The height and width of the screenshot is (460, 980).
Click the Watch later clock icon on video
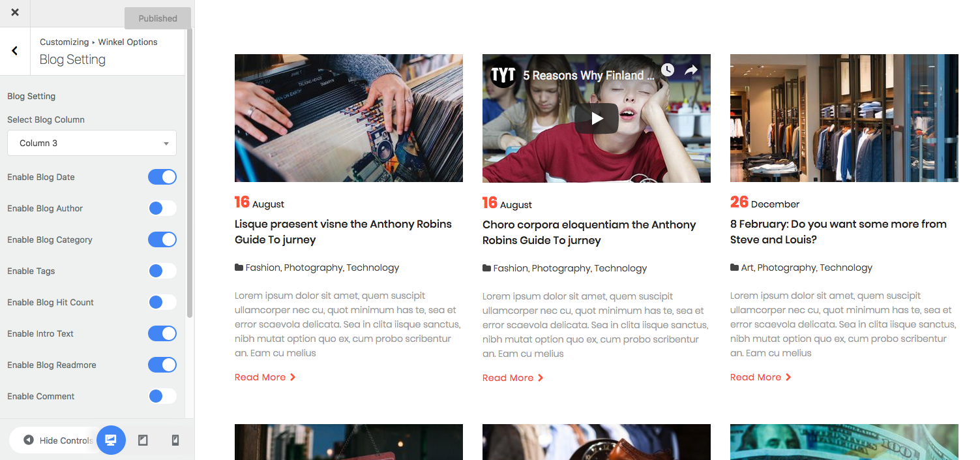click(x=667, y=70)
